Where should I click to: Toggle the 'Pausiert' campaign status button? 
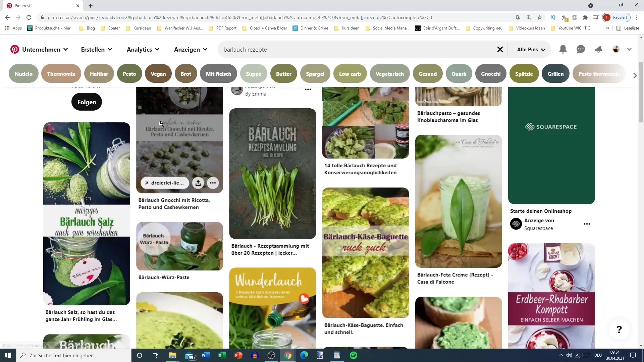click(619, 18)
